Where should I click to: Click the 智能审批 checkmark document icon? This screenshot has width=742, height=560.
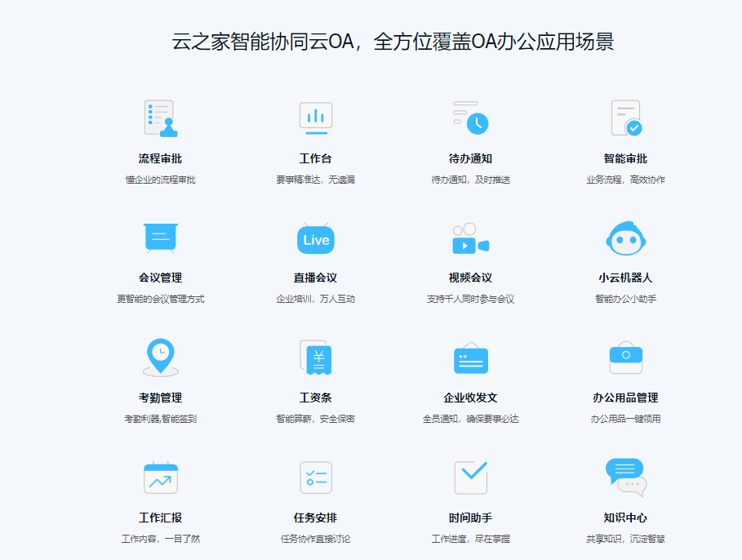626,118
